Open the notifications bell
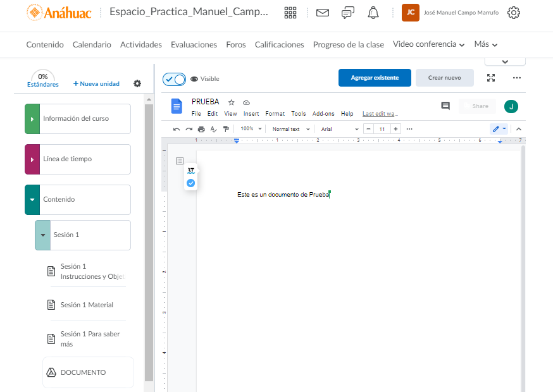 coord(373,13)
